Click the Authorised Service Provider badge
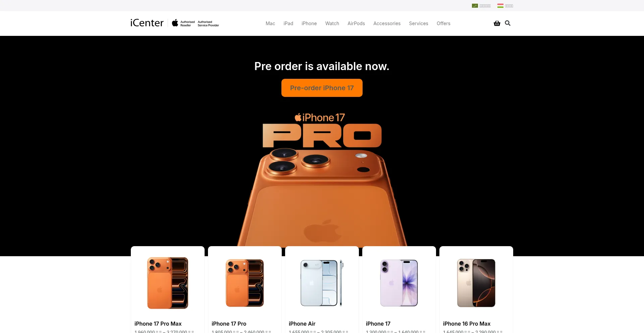The width and height of the screenshot is (644, 333). pyautogui.click(x=208, y=23)
